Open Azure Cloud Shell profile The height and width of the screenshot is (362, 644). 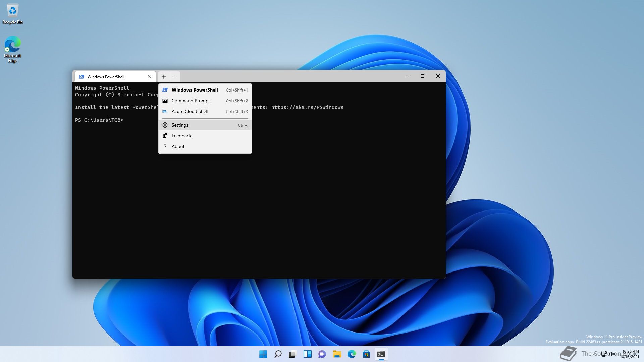click(190, 111)
